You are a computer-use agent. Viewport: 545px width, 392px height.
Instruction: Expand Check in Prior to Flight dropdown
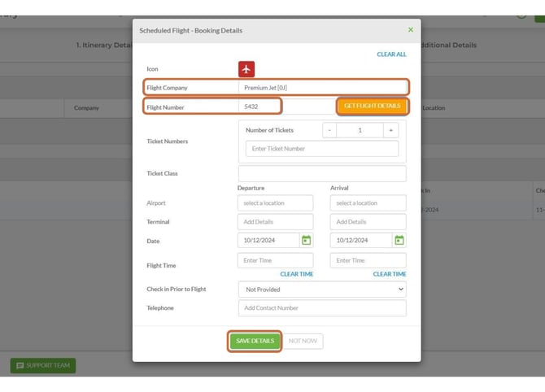pyautogui.click(x=322, y=289)
